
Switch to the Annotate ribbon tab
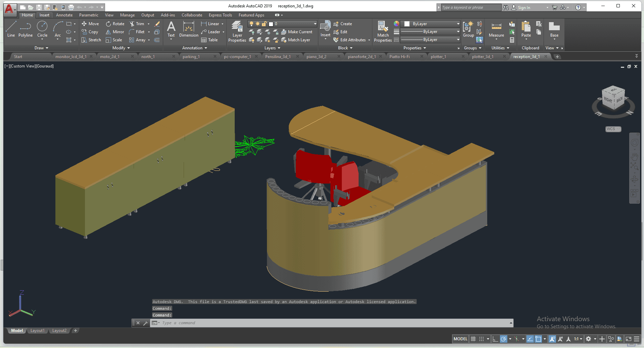[x=64, y=15]
